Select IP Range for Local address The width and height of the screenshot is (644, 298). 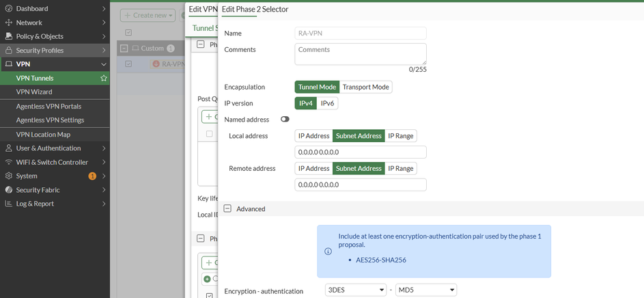tap(400, 136)
